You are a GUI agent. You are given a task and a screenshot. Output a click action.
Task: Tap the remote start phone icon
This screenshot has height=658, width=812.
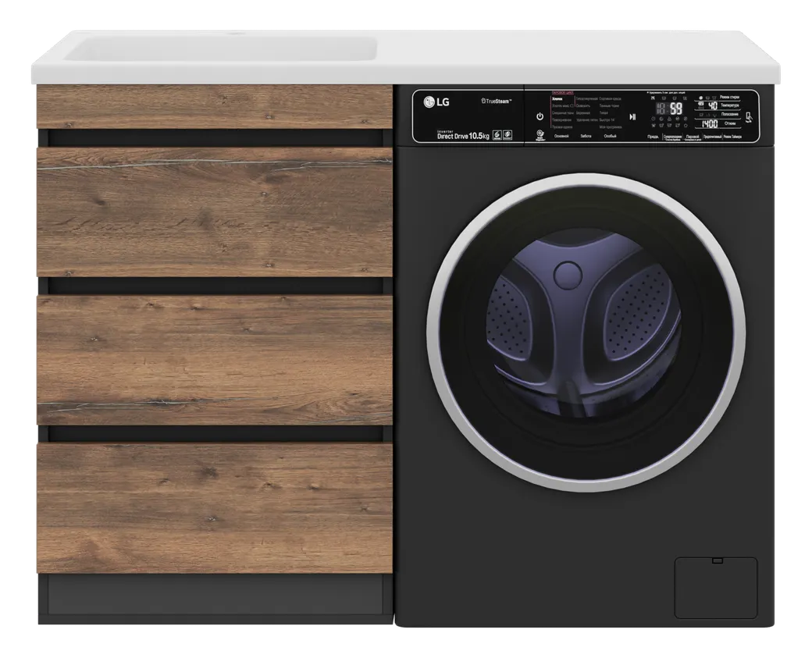(x=750, y=117)
